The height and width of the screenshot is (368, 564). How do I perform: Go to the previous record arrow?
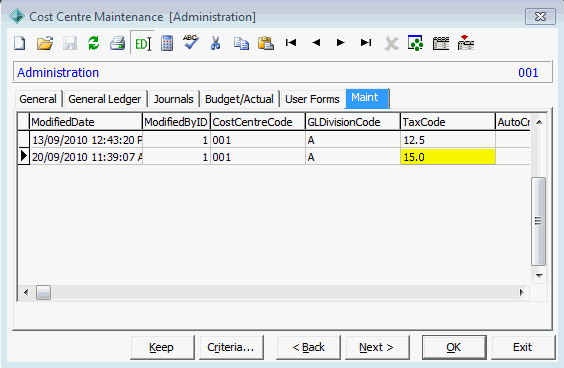pos(316,43)
